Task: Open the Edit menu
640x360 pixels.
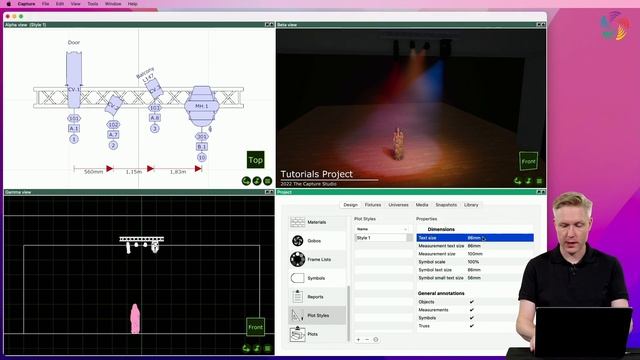Action: click(60, 4)
